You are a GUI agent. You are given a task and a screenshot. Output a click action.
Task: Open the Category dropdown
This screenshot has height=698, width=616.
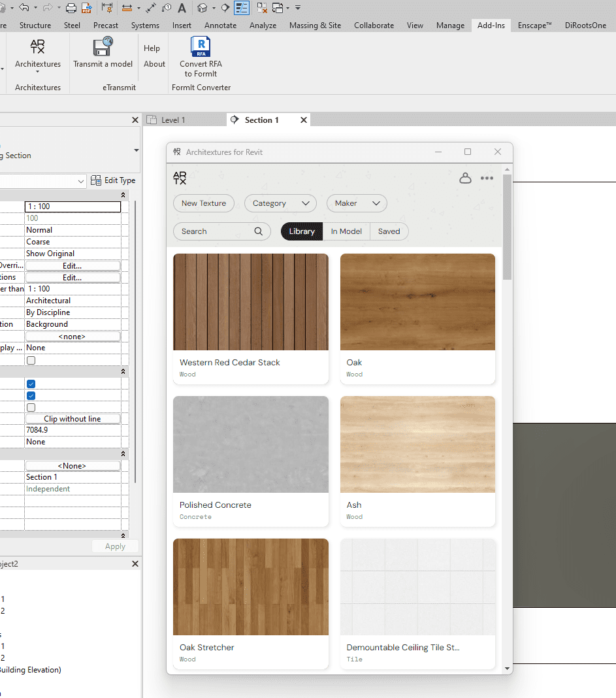click(x=280, y=203)
